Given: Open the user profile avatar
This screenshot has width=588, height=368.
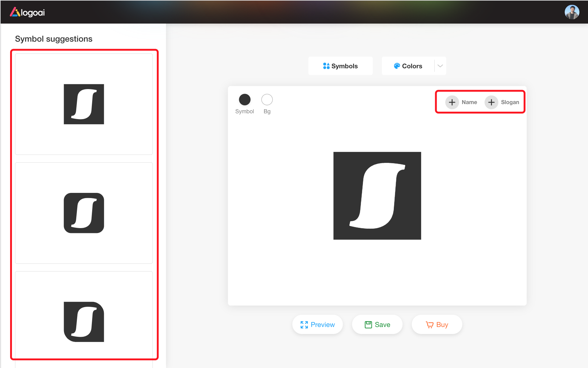Looking at the screenshot, I should pyautogui.click(x=571, y=12).
